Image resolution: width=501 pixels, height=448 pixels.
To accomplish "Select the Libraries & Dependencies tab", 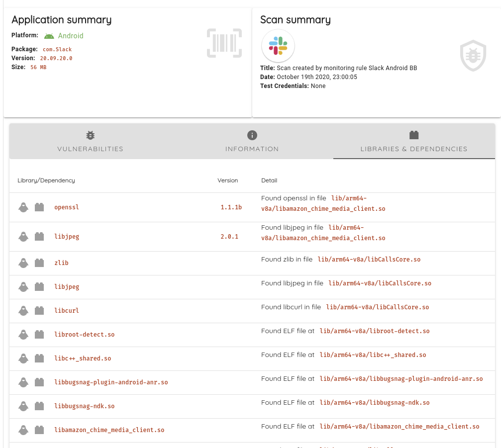I will [414, 141].
